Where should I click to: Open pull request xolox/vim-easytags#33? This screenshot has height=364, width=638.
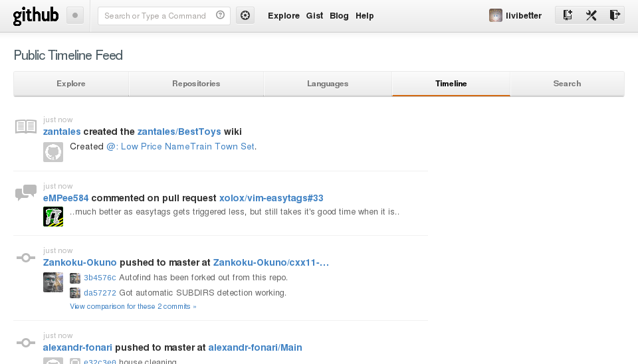pyautogui.click(x=271, y=198)
